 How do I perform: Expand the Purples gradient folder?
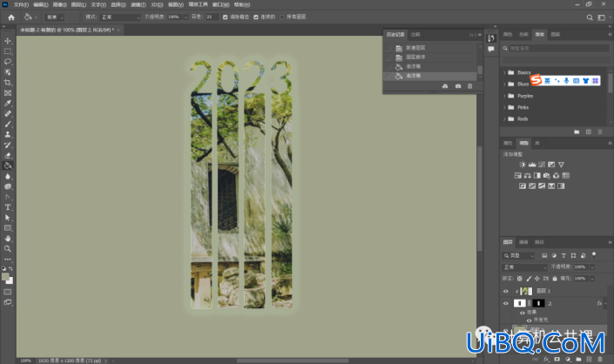pos(504,96)
